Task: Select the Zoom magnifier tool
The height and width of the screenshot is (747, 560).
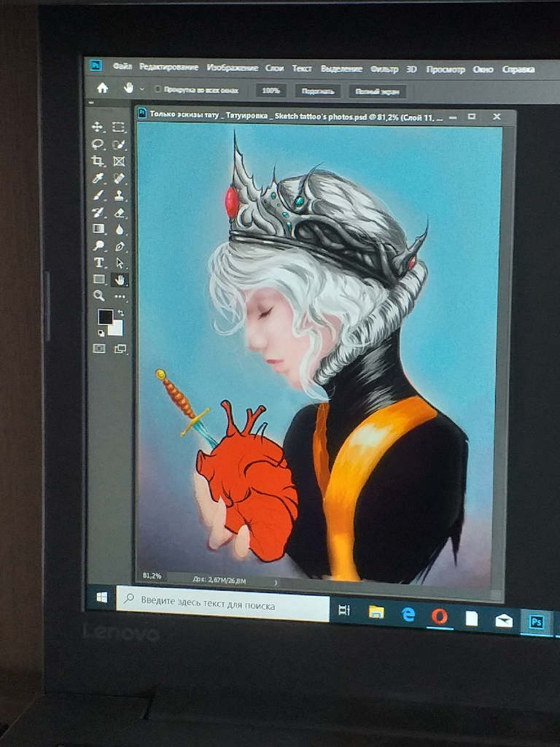Action: pyautogui.click(x=99, y=295)
